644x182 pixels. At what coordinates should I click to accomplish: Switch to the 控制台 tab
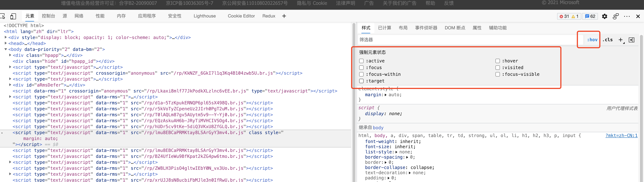[48, 16]
